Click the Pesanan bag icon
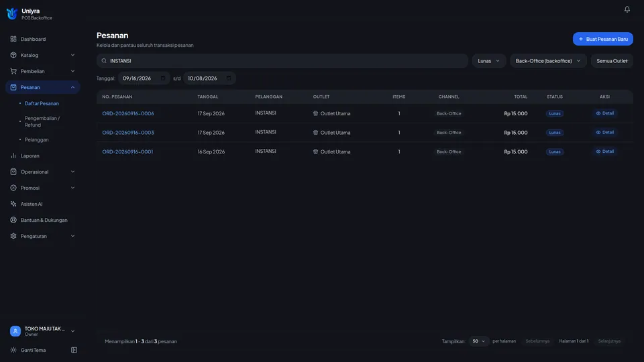The image size is (644, 362). tap(13, 87)
